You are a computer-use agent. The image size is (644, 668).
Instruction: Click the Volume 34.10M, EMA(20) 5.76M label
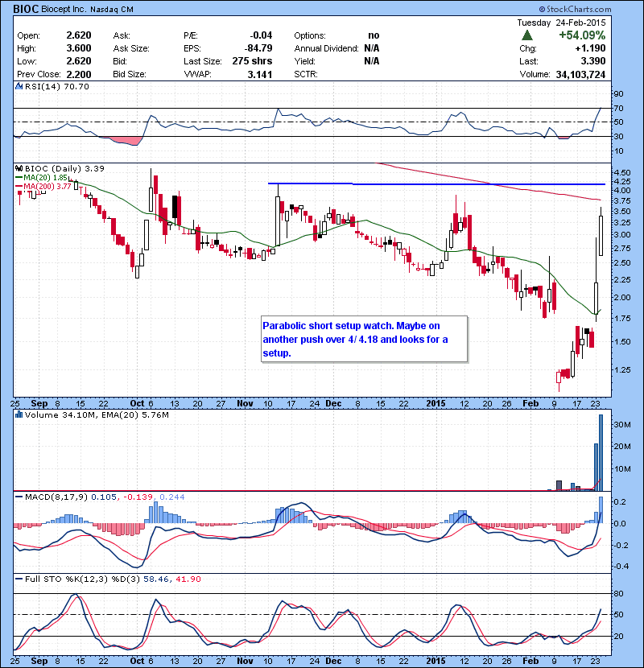pos(97,414)
